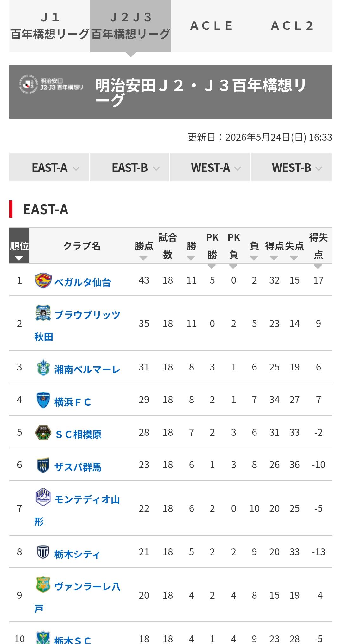Open the 湘南ベルマーレ club link
The image size is (342, 644).
pos(87,370)
